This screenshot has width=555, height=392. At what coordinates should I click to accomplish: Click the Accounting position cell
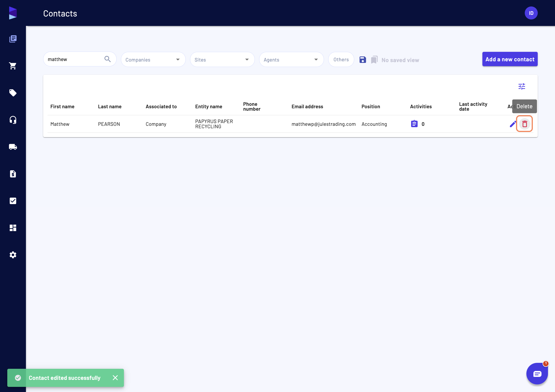pos(374,124)
